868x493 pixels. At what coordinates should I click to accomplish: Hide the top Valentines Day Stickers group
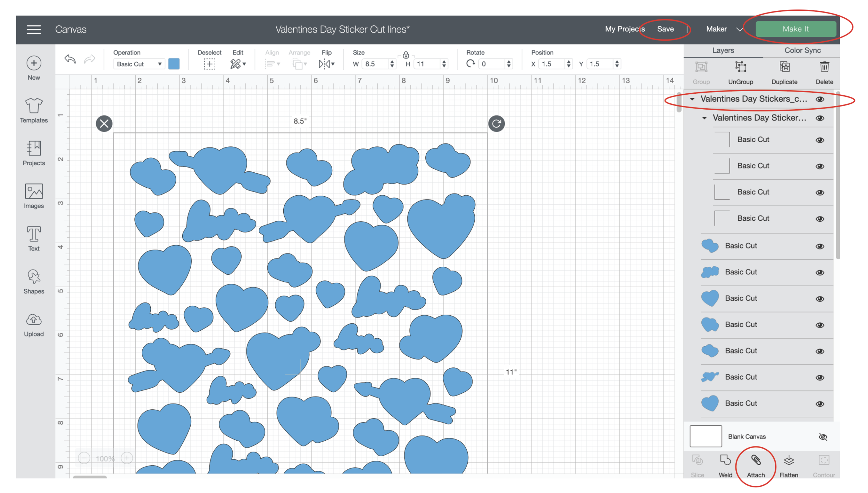[820, 100]
